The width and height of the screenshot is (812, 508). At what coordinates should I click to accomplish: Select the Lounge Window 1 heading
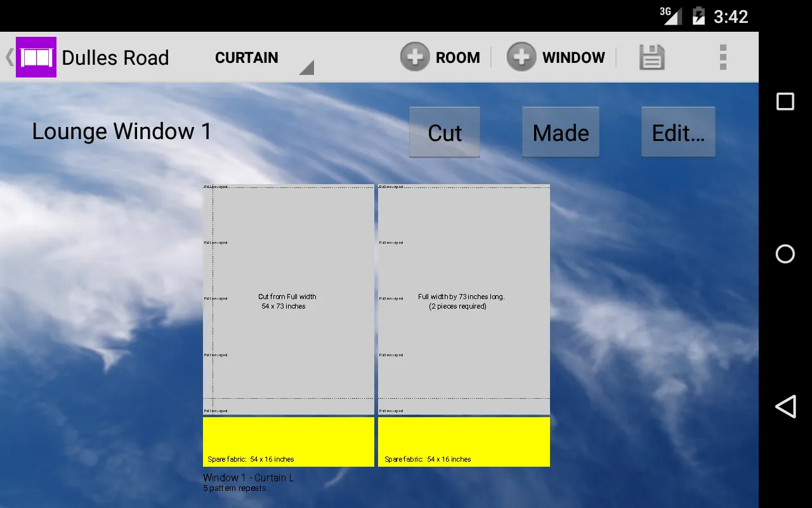click(x=121, y=131)
